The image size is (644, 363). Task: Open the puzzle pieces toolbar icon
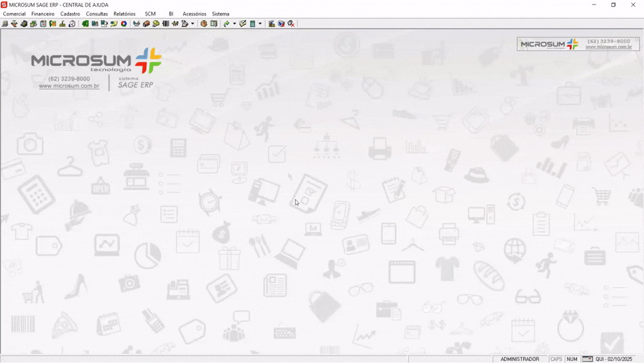click(x=175, y=24)
